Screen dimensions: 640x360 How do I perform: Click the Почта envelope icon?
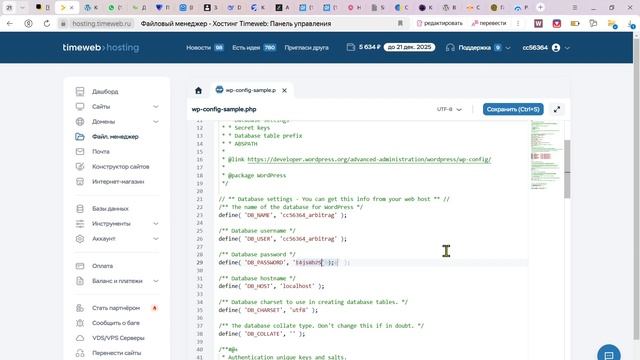(x=80, y=151)
